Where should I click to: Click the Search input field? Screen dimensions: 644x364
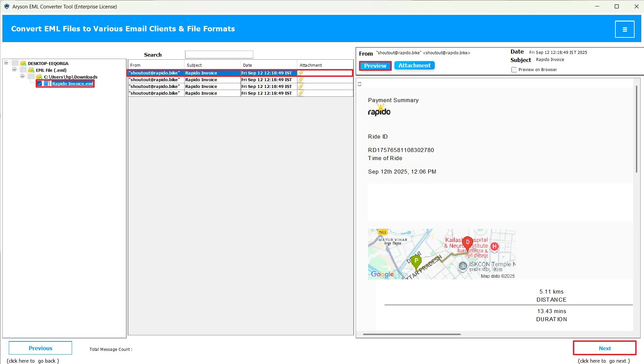[219, 55]
